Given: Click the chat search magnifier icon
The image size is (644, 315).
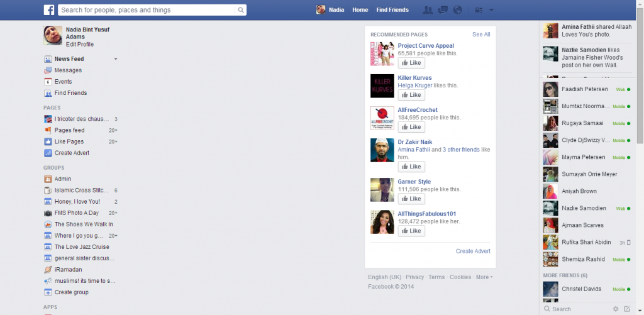Looking at the screenshot, I should coord(547,309).
